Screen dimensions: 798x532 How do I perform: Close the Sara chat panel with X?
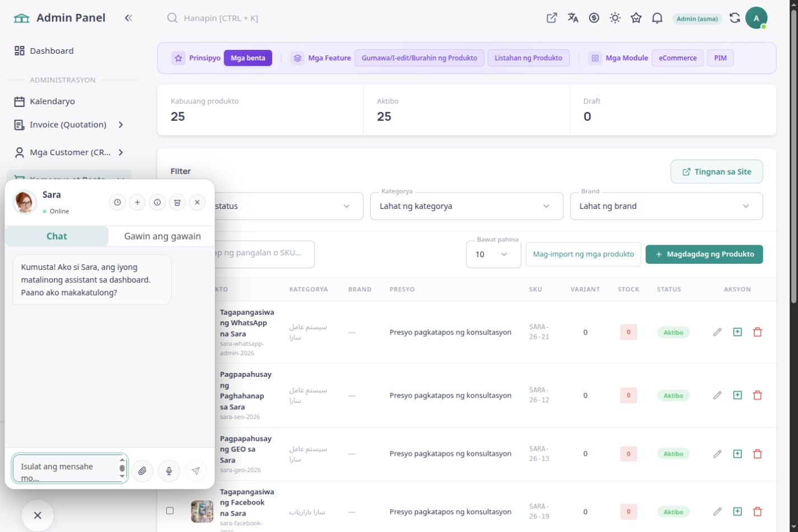click(x=197, y=202)
